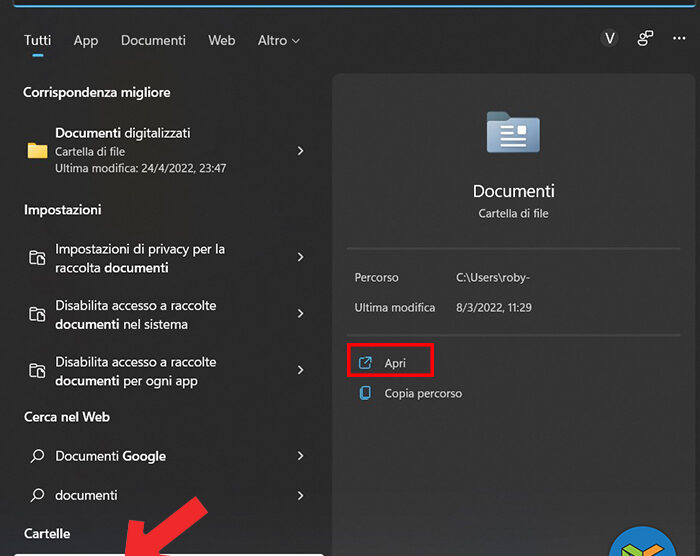Click the Documenti digitalizzati yellow folder icon

tap(38, 151)
